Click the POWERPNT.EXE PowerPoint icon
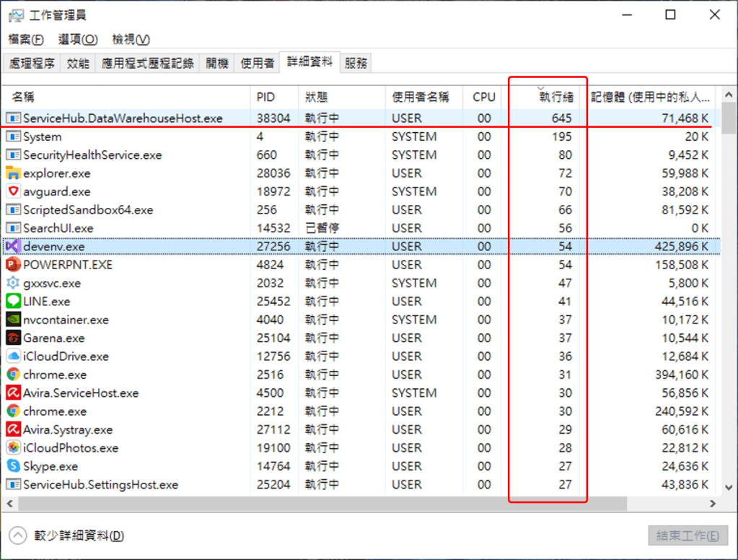 [x=13, y=265]
